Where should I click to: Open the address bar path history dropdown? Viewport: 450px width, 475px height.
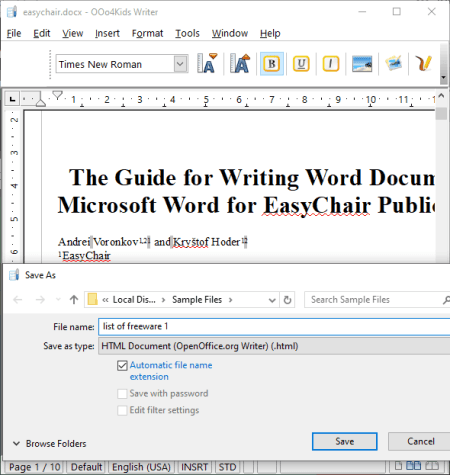[272, 300]
